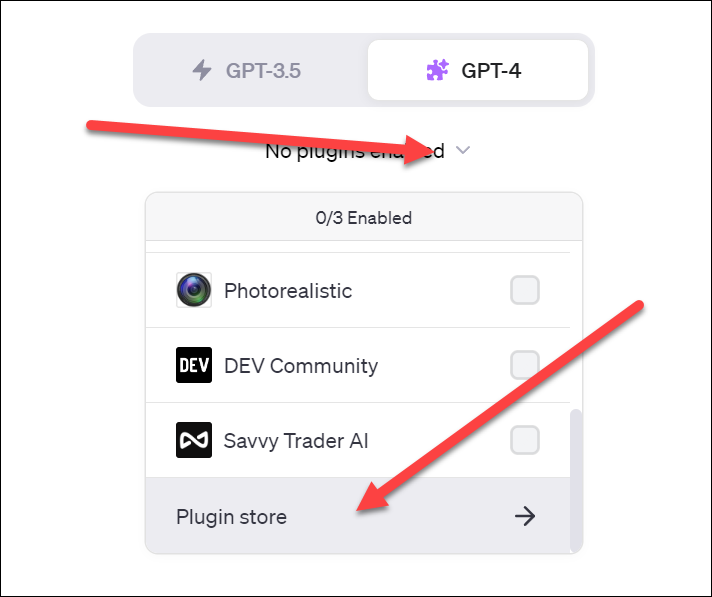This screenshot has height=597, width=712.
Task: Click the lightning bolt icon on GPT-3.5
Action: coord(202,70)
